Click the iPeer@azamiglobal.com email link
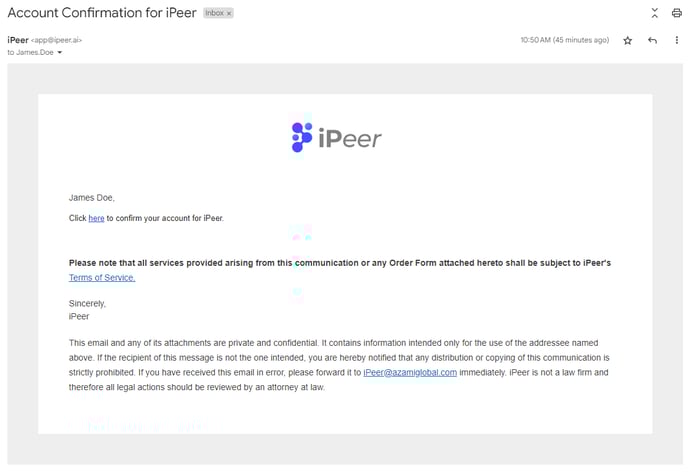Viewport: 688px width, 472px height. coord(410,372)
